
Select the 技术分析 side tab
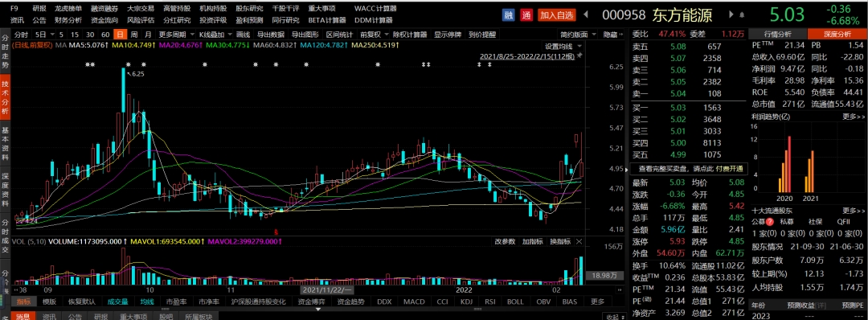click(5, 97)
